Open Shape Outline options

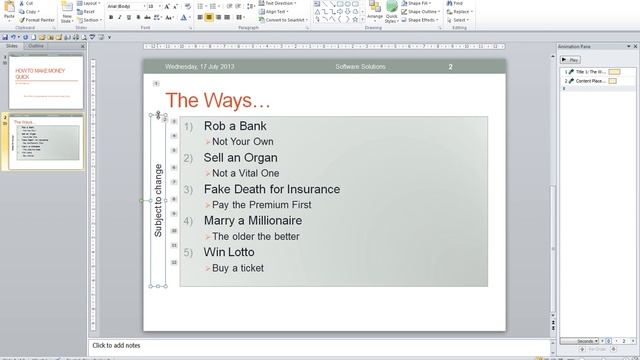click(x=420, y=11)
